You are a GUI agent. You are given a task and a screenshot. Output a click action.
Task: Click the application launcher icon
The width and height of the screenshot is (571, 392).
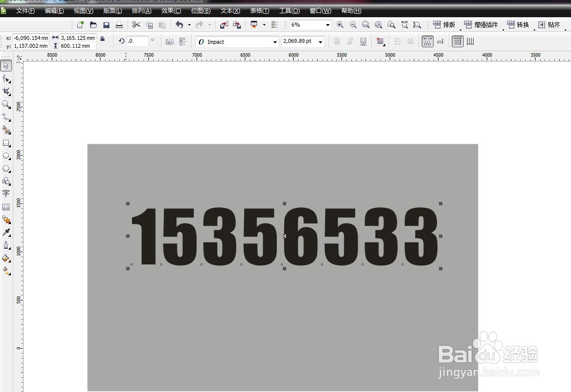pyautogui.click(x=254, y=25)
